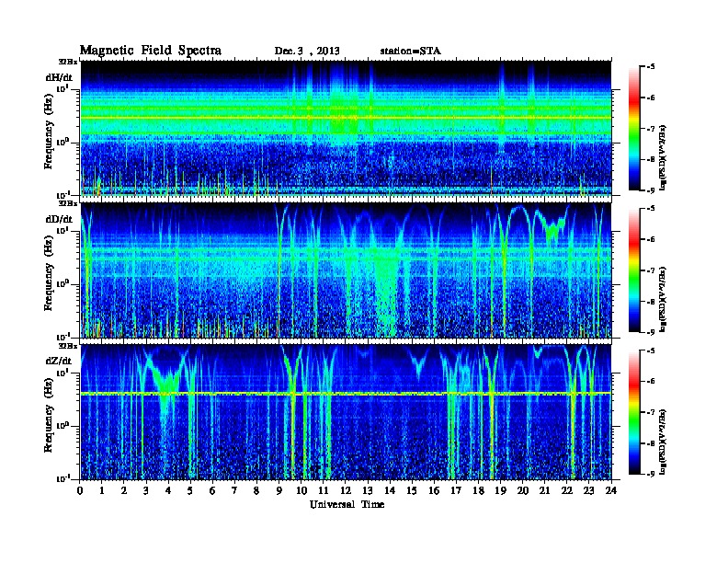The image size is (728, 563).
Task: Click the 10^0 frequency tick of dD/dt panel
Action: (x=63, y=284)
